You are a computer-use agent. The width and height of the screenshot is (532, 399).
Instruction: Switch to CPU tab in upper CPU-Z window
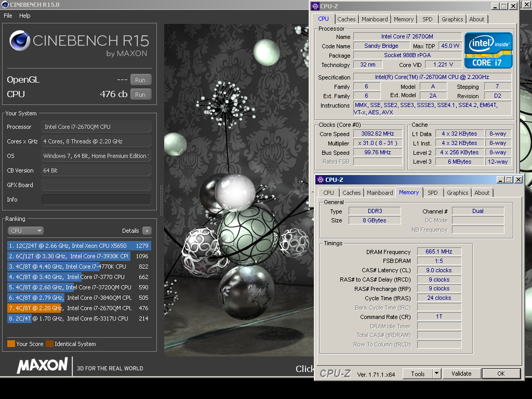point(323,19)
